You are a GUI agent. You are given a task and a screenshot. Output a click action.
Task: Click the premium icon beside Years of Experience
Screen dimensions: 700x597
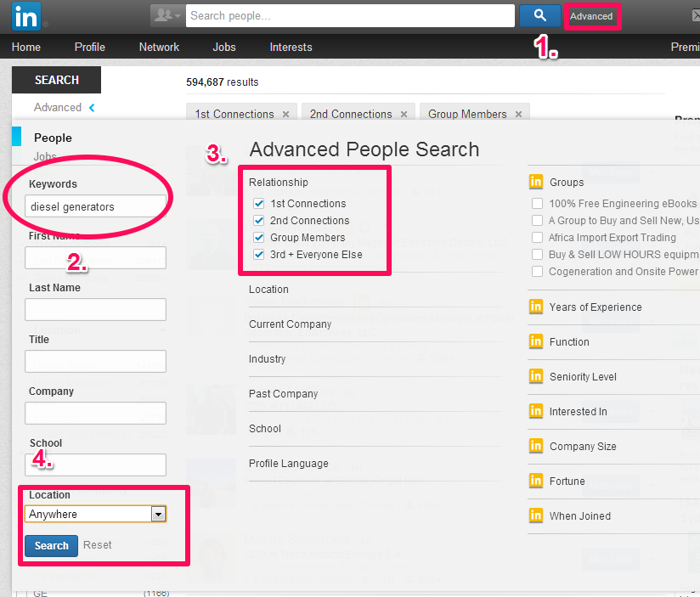536,307
